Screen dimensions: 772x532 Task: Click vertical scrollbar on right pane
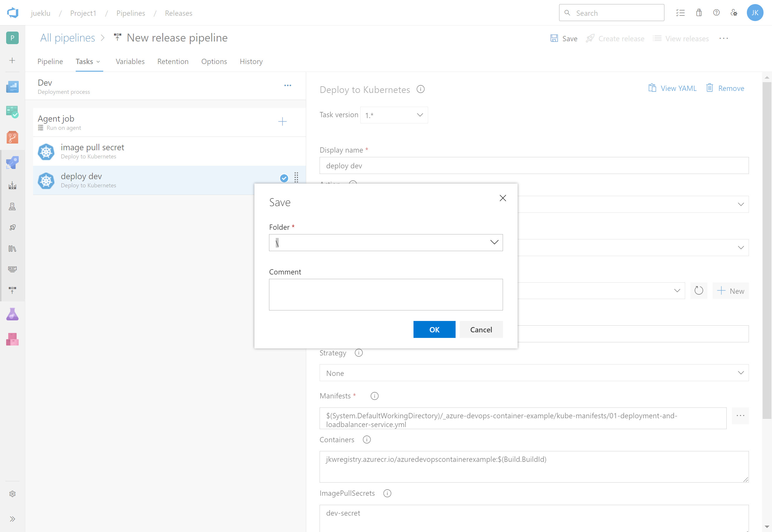[x=767, y=250]
